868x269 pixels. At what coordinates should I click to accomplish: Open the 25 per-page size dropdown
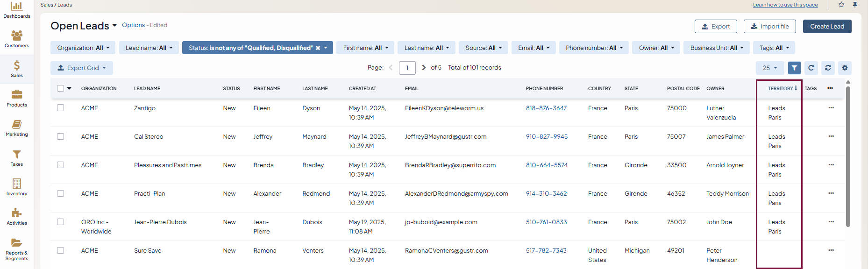click(x=770, y=68)
